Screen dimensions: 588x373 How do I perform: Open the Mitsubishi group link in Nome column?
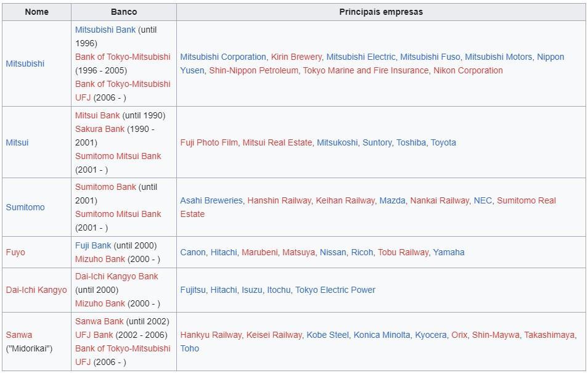click(x=25, y=64)
